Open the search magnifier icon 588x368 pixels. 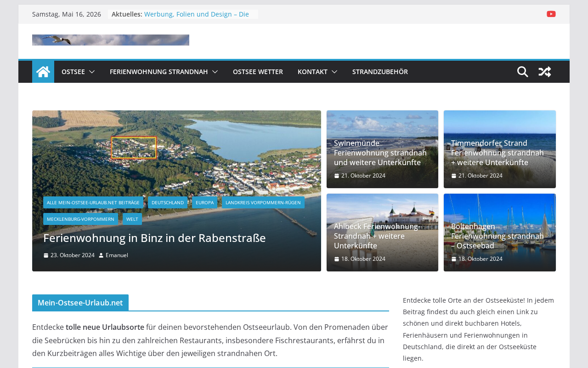click(x=522, y=72)
